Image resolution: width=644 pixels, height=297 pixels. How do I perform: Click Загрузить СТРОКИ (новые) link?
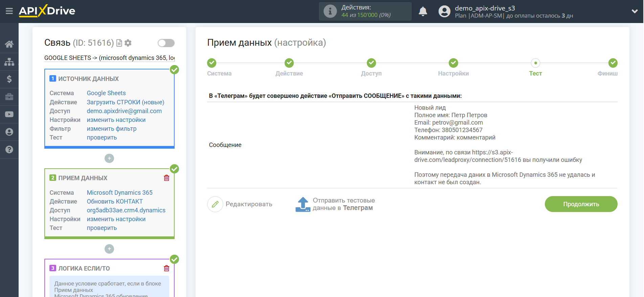125,102
